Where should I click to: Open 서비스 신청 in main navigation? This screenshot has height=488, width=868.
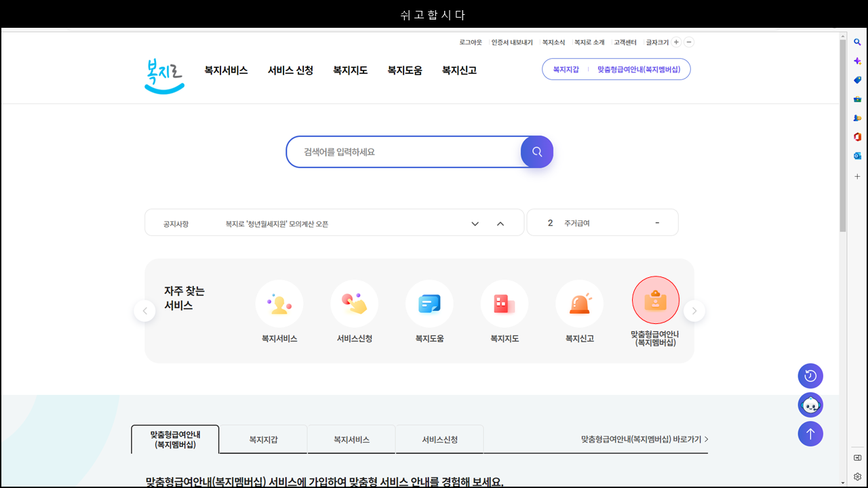[290, 70]
